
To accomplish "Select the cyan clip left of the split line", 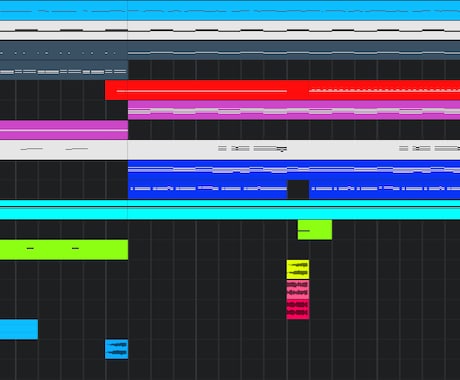I will pyautogui.click(x=64, y=210).
